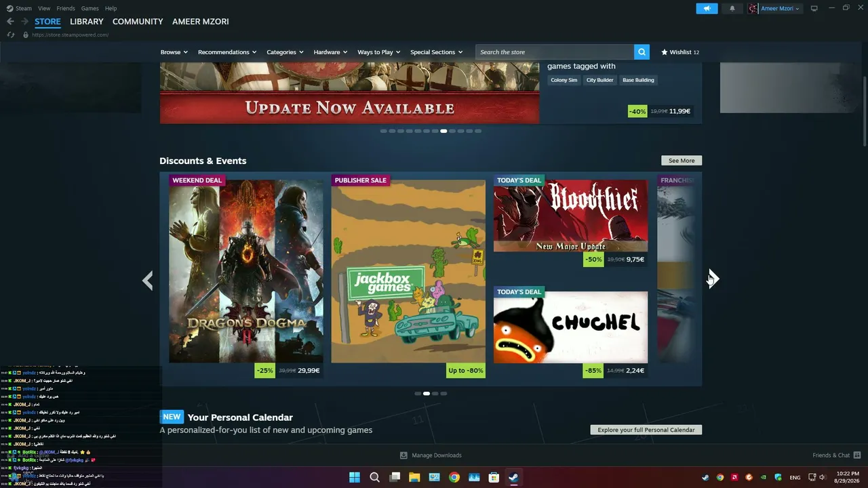Viewport: 868px width, 488px height.
Task: Expand the Browse dropdown
Action: pos(174,52)
